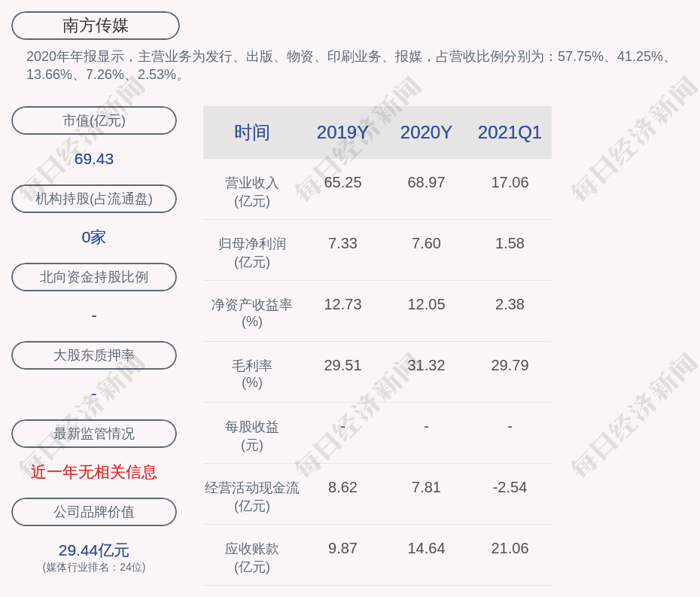The width and height of the screenshot is (700, 597).
Task: Click the 29.44亿元 brand value figure
Action: (x=94, y=550)
